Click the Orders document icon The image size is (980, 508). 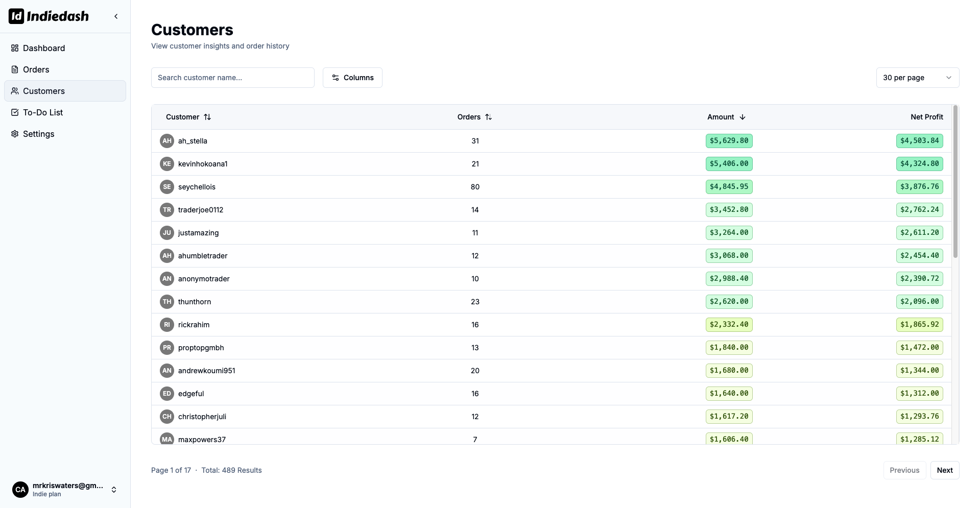click(15, 69)
